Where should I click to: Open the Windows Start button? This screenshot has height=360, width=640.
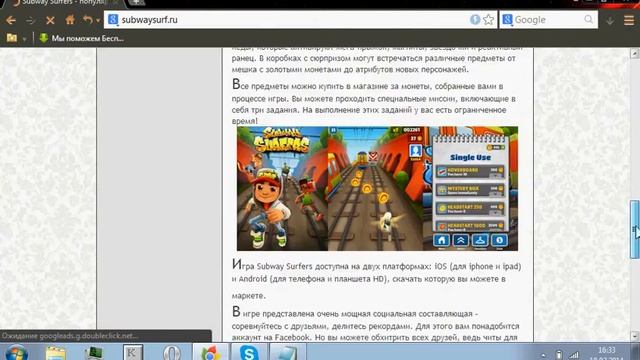coord(17,353)
